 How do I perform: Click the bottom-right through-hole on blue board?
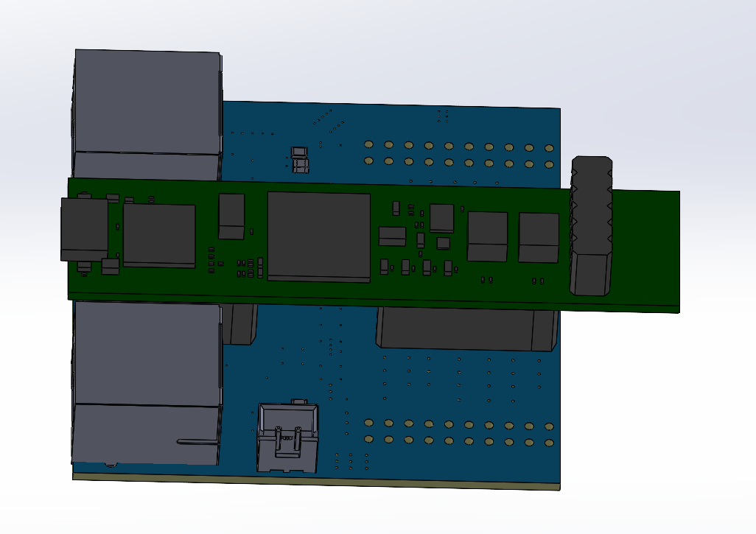click(549, 443)
